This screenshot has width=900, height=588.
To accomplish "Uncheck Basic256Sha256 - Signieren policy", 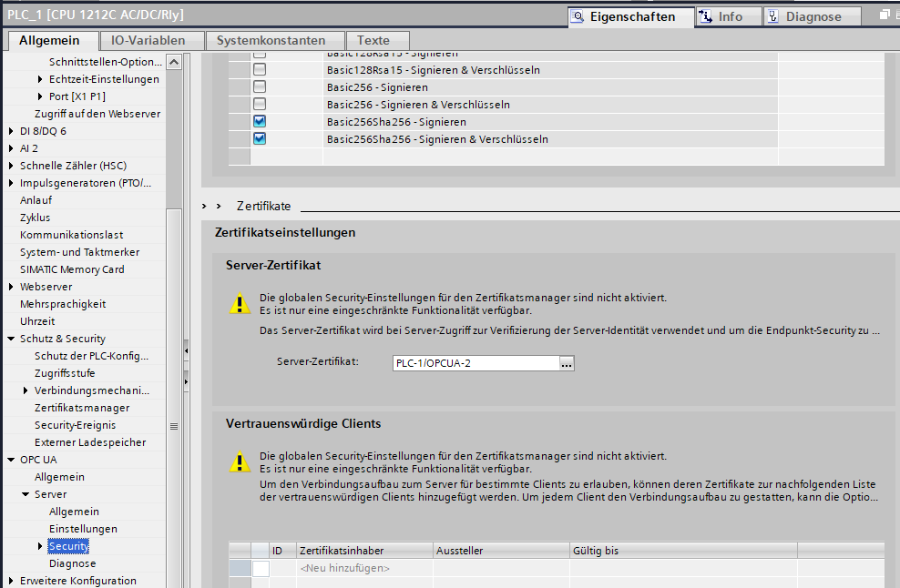I will click(x=260, y=121).
